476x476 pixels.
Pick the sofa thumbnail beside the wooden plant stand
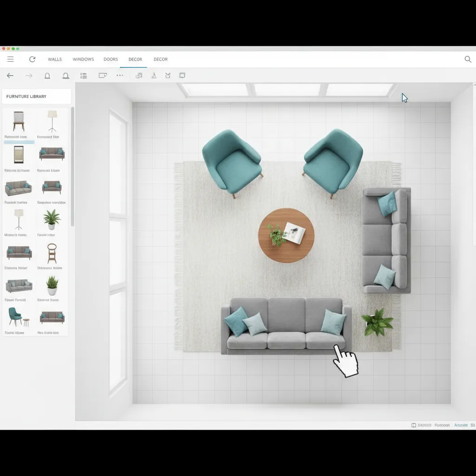point(19,252)
